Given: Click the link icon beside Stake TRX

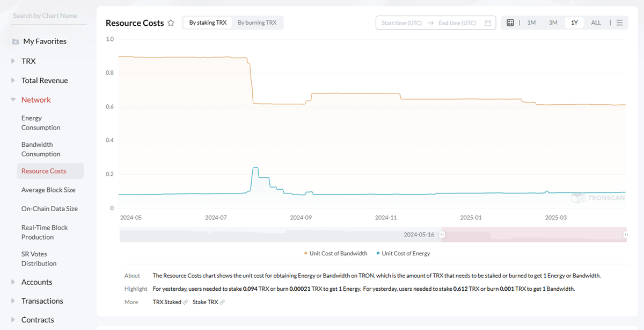Looking at the screenshot, I should point(222,303).
